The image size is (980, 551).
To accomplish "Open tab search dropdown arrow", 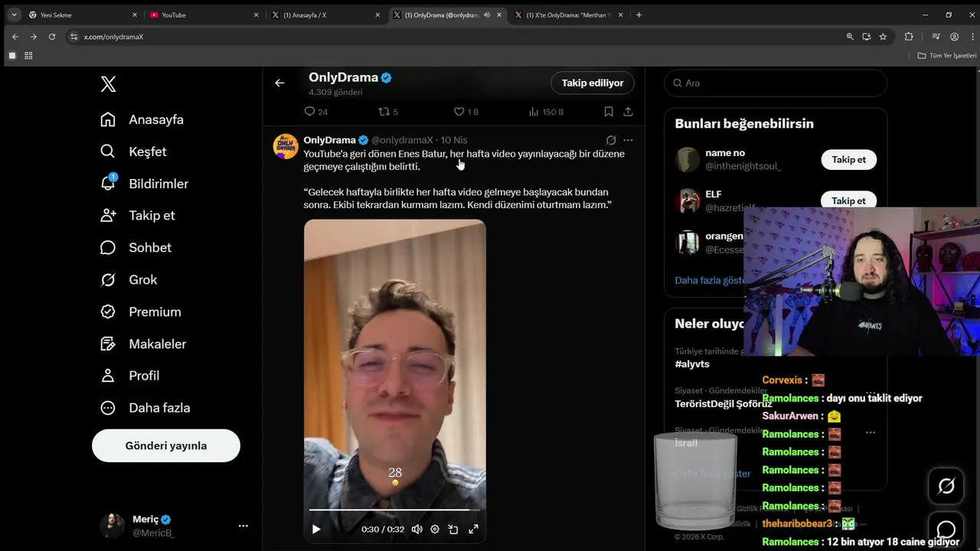I will coord(14,15).
